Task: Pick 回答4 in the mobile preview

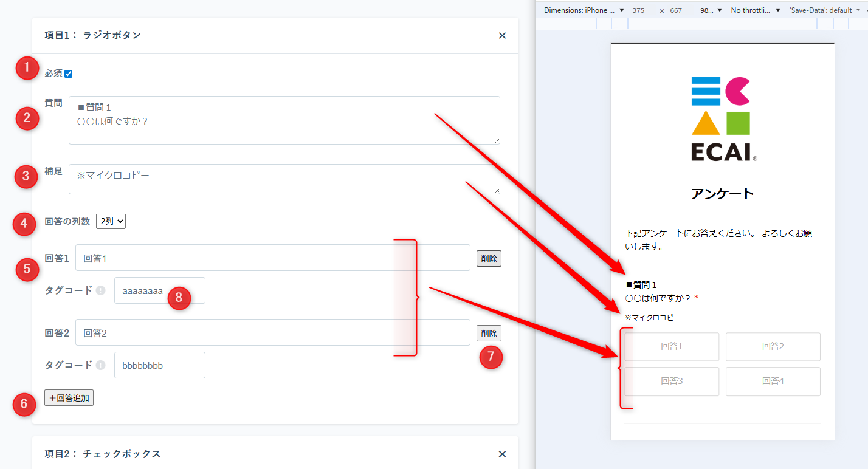Action: point(773,381)
